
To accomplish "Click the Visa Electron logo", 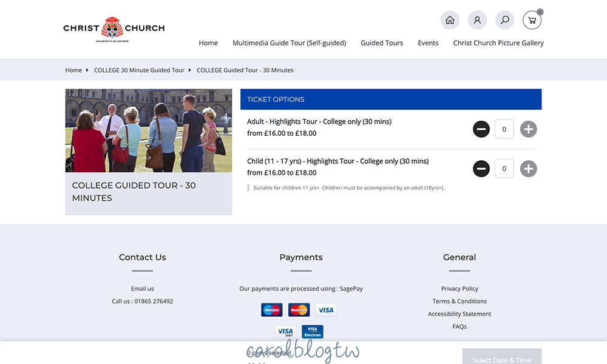I will (313, 331).
